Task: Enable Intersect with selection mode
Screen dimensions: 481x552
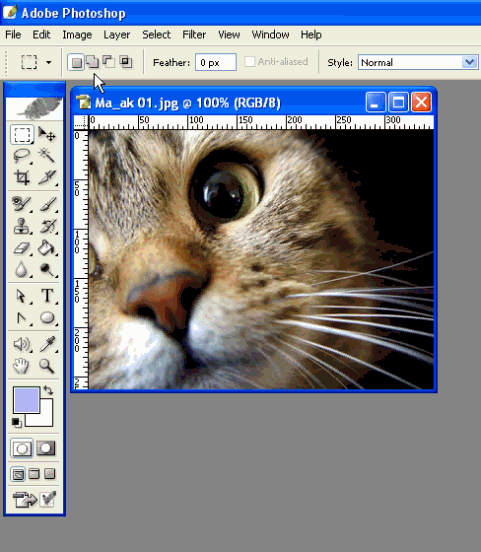Action: click(x=126, y=62)
